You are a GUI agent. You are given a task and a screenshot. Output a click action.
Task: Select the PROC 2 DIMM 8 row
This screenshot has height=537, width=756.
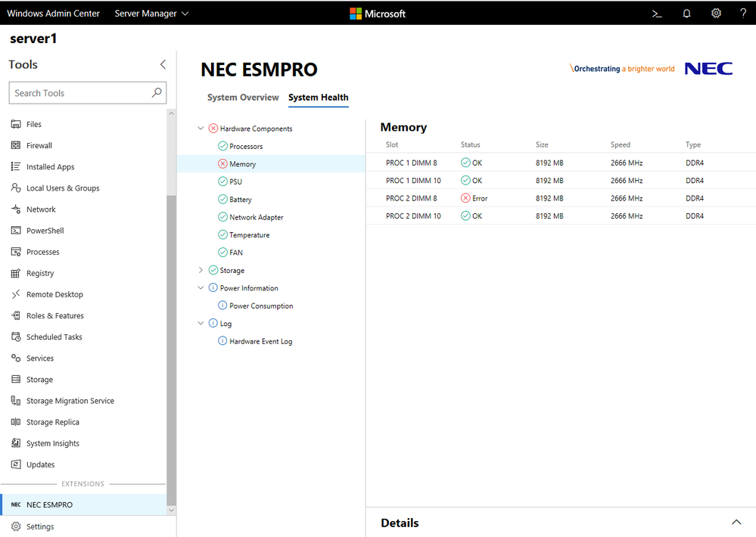click(x=561, y=198)
